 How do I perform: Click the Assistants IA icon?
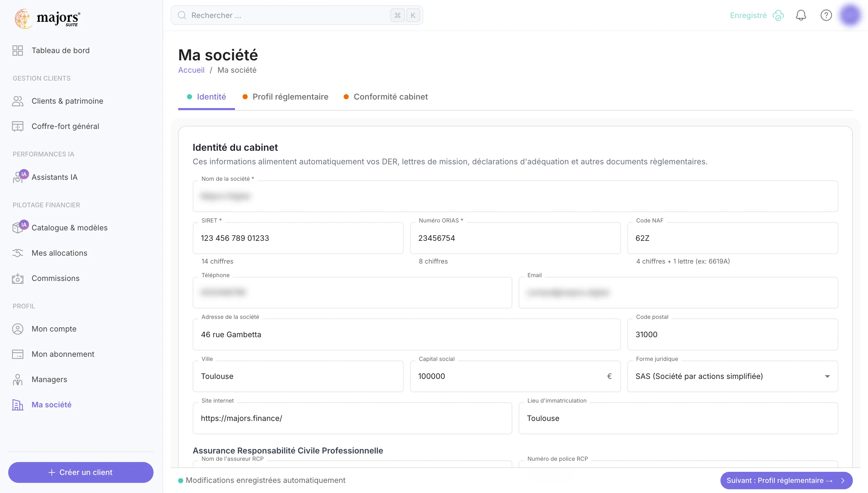click(20, 176)
